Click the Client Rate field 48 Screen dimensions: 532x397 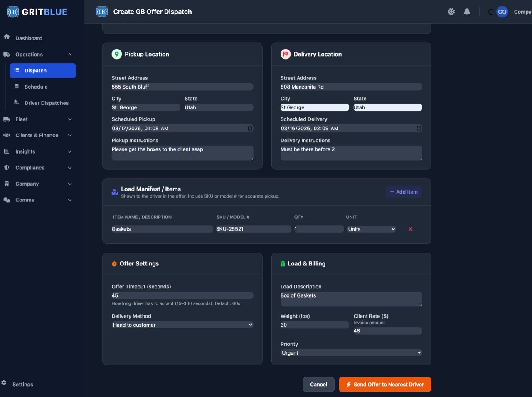pos(388,331)
